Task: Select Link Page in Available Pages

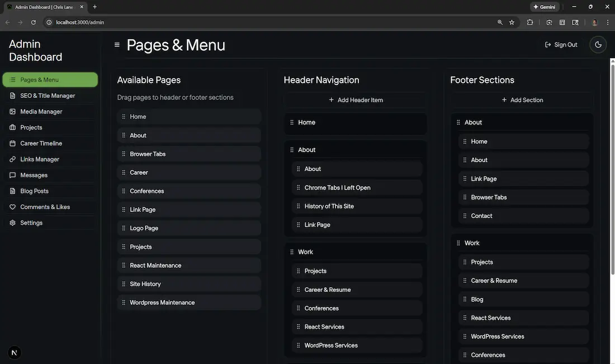Action: 189,210
